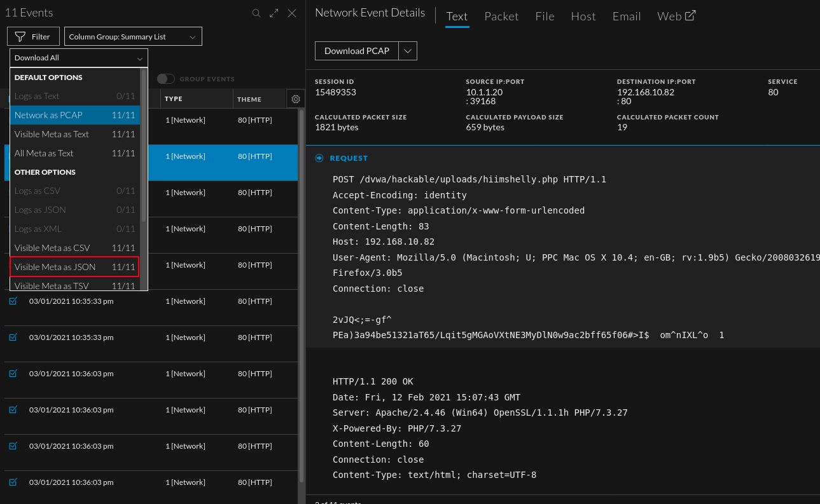The width and height of the screenshot is (820, 504).
Task: Choose Network as PCAP option
Action: (74, 115)
